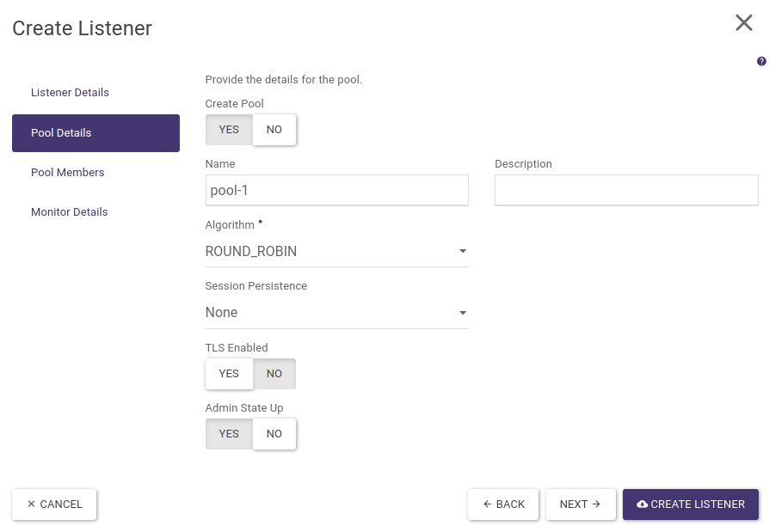
Task: Click the pool Description input field
Action: (625, 191)
